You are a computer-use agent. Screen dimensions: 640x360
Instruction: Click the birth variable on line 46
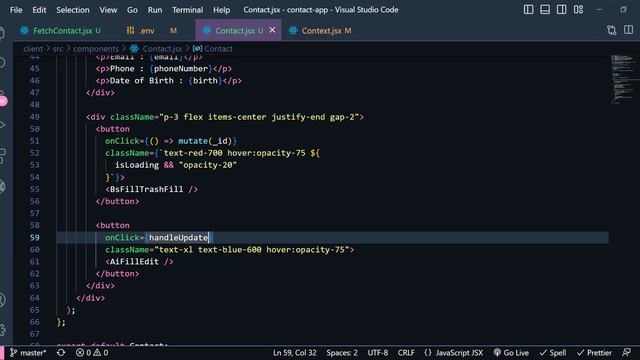(205, 80)
